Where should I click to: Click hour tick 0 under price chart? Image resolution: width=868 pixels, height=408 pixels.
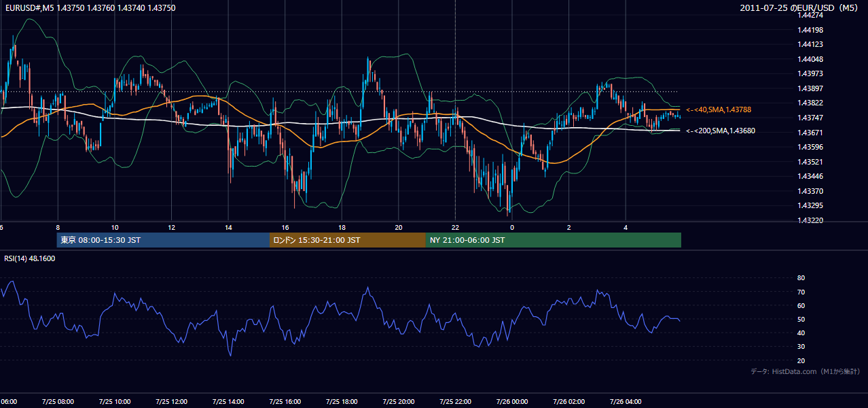(512, 228)
